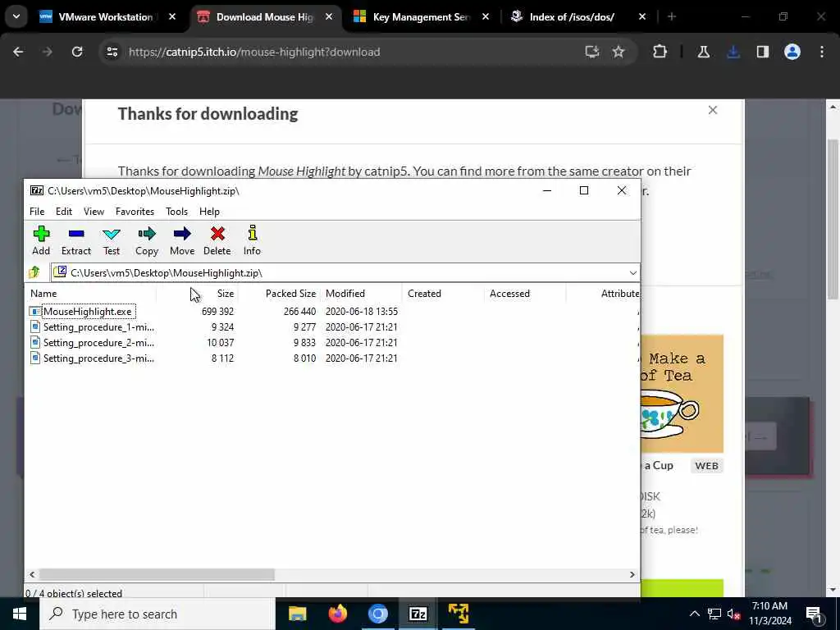Open the Info tool in 7-Zip
This screenshot has height=630, width=840.
point(252,240)
